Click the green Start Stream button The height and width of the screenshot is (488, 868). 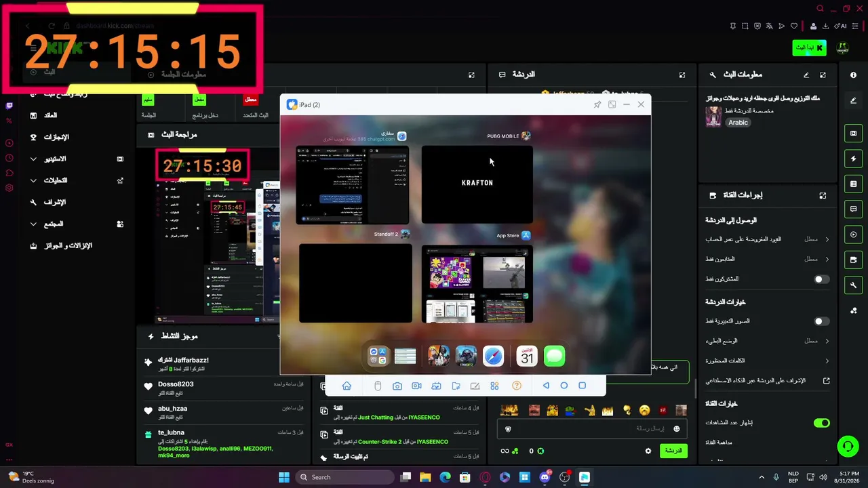pos(809,47)
